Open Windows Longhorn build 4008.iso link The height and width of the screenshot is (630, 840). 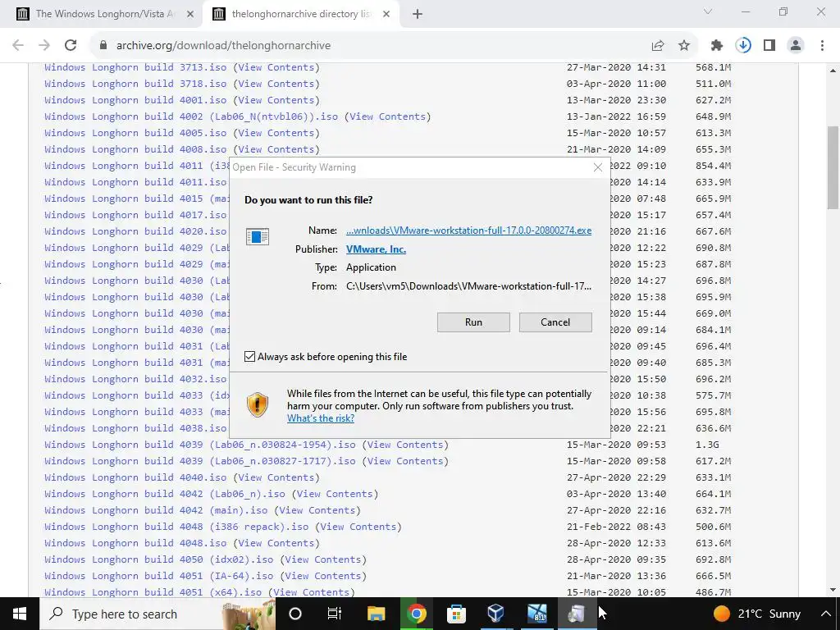click(135, 149)
